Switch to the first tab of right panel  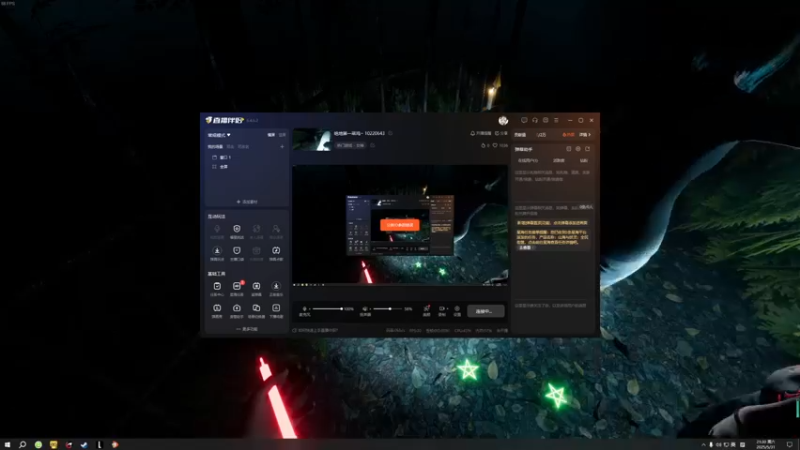click(x=520, y=135)
